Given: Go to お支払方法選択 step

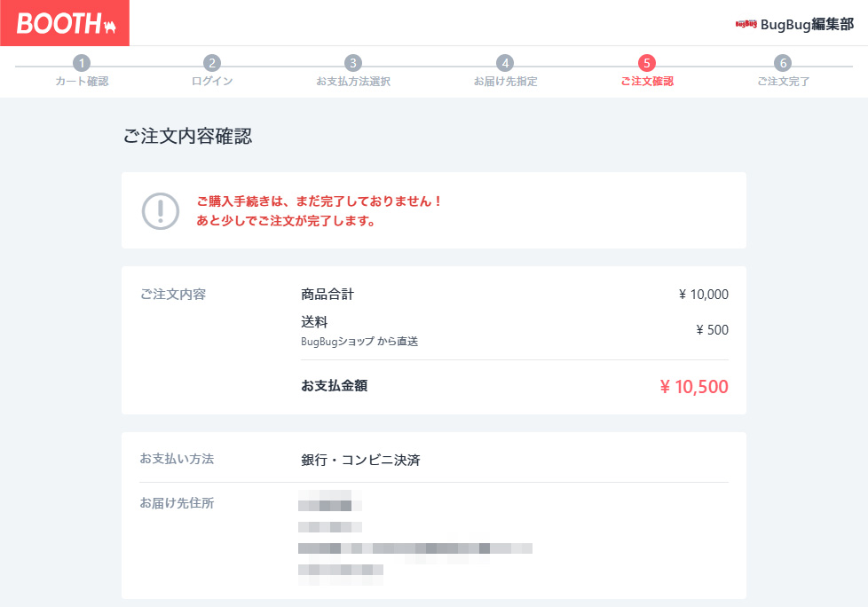Looking at the screenshot, I should pyautogui.click(x=353, y=82).
